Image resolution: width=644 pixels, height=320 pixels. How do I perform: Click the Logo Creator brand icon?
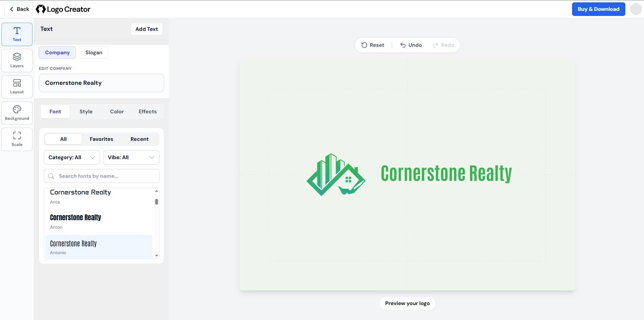[x=41, y=9]
